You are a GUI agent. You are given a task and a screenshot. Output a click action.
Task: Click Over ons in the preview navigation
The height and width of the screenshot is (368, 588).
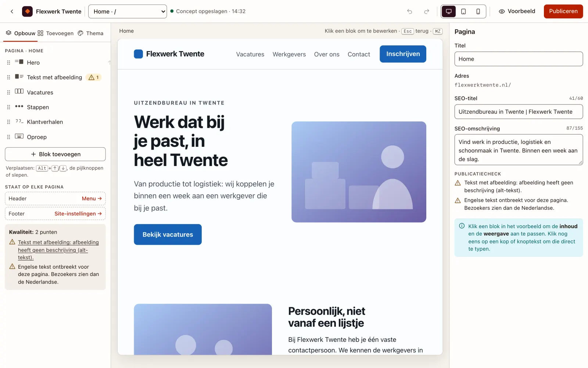point(327,54)
